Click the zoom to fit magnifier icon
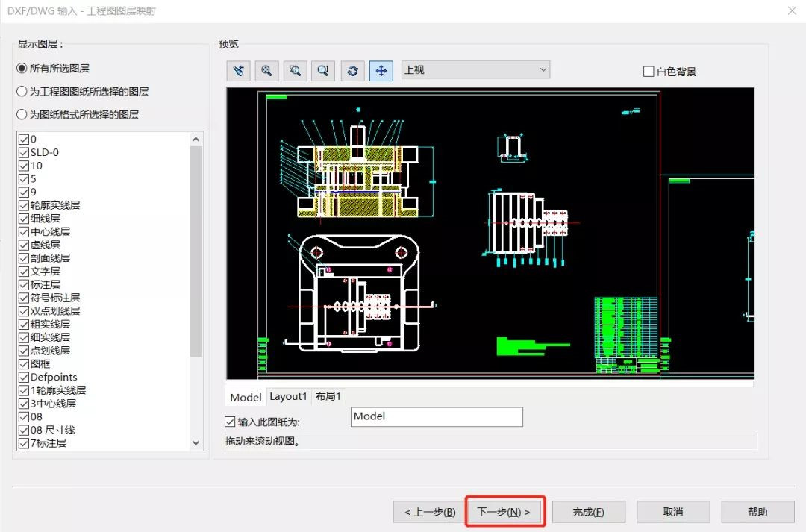806x532 pixels. pos(266,70)
